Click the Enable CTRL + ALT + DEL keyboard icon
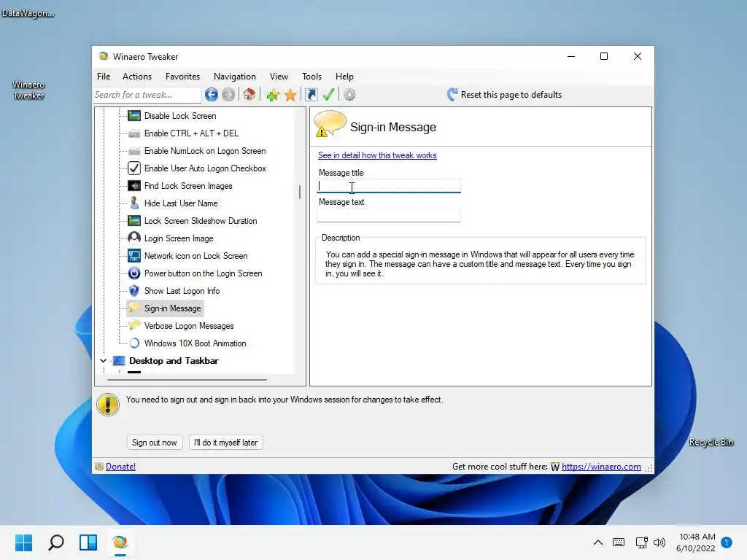 pyautogui.click(x=134, y=133)
